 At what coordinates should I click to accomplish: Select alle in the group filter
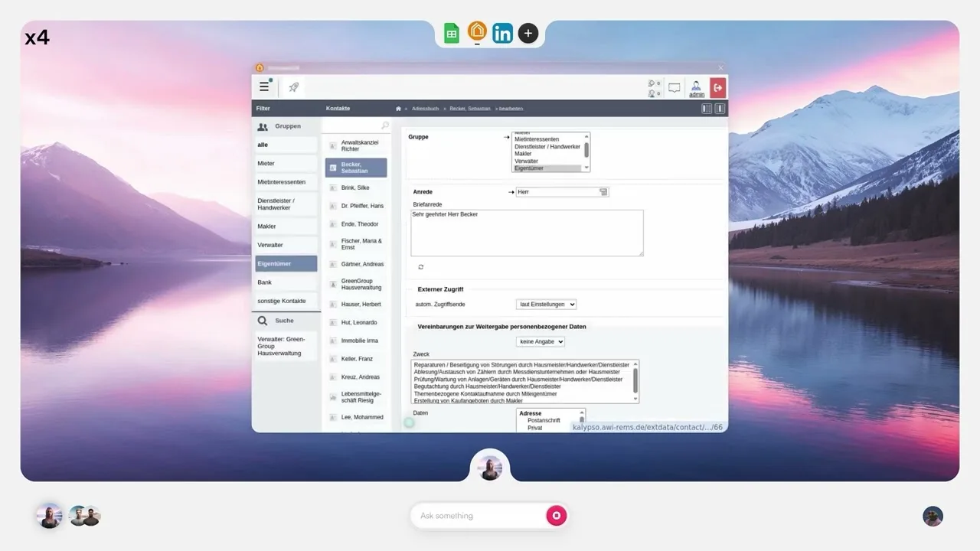[x=286, y=145]
